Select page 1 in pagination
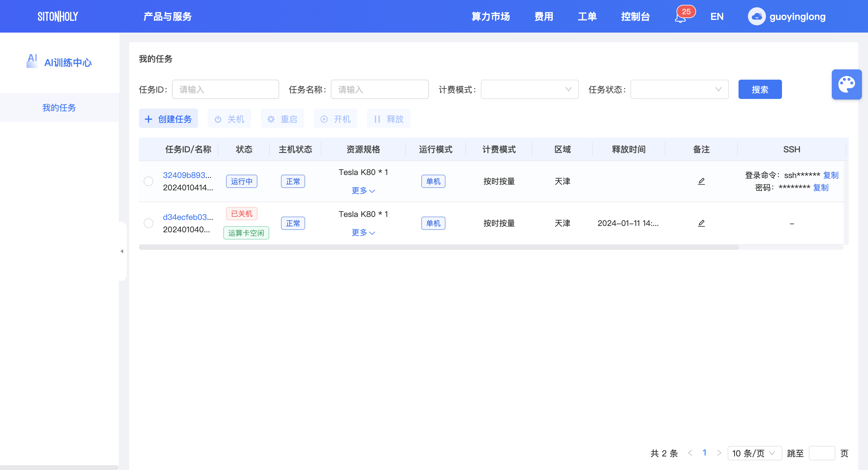 tap(704, 453)
